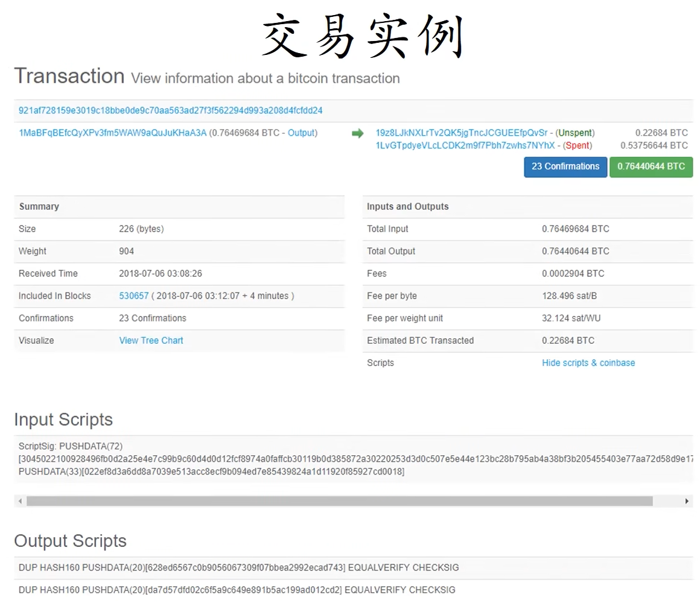
Task: Open the transaction hash 921af728159e3019c18bbe0de9c70aa563ad27f3f562294 link
Action: (170, 110)
